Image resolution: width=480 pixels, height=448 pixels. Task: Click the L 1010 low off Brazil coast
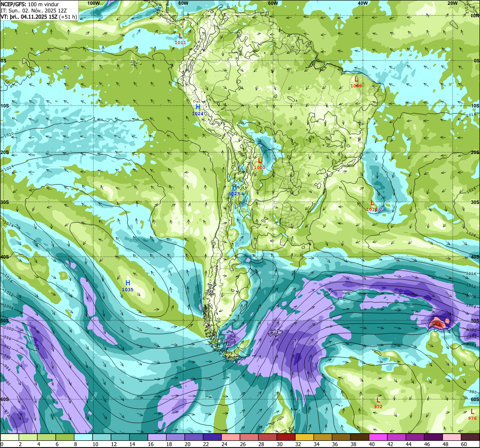372,206
